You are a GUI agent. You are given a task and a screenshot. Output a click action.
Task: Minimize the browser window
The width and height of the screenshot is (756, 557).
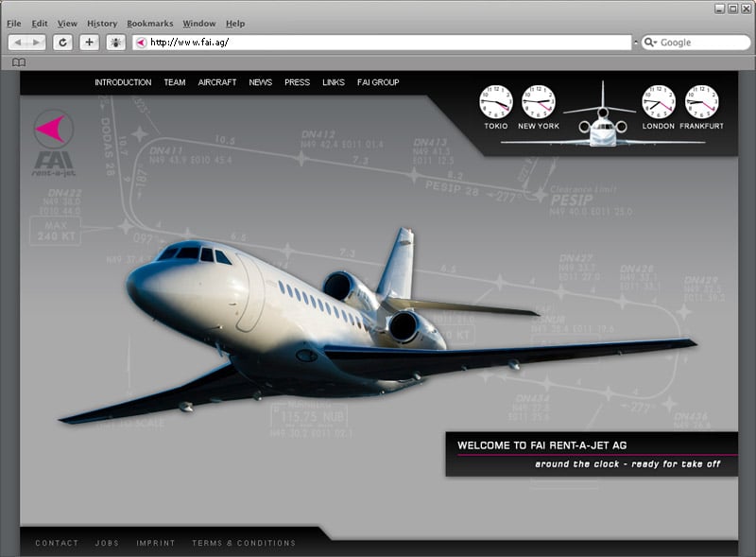[x=720, y=9]
